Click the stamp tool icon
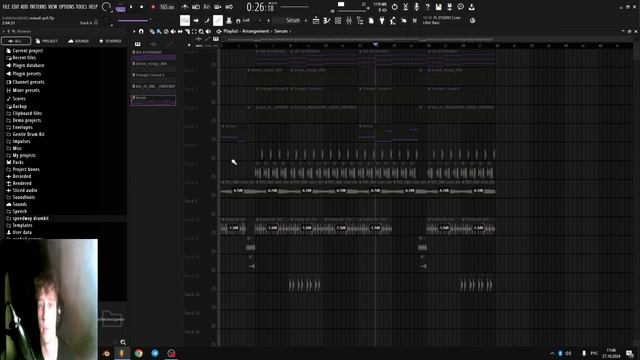Screen dimensions: 640x360 (229, 20)
